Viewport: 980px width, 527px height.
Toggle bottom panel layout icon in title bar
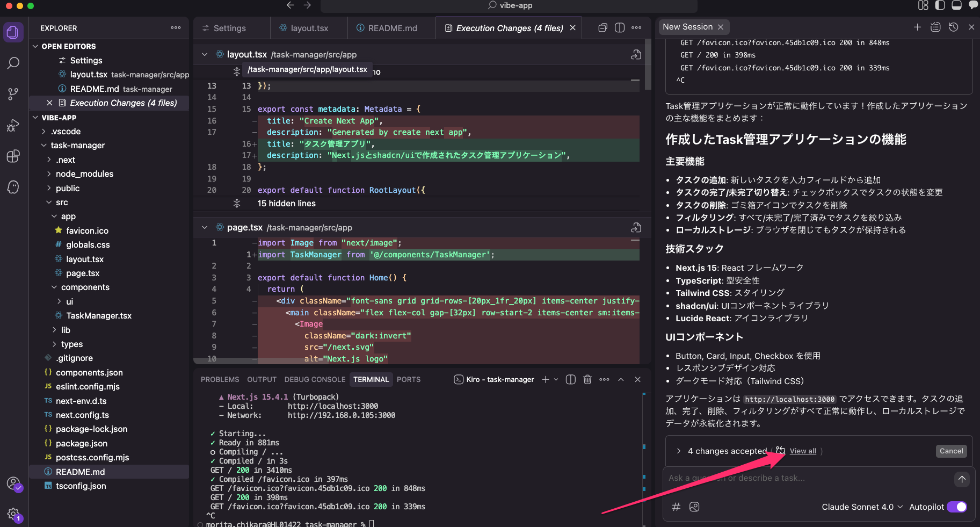point(956,5)
